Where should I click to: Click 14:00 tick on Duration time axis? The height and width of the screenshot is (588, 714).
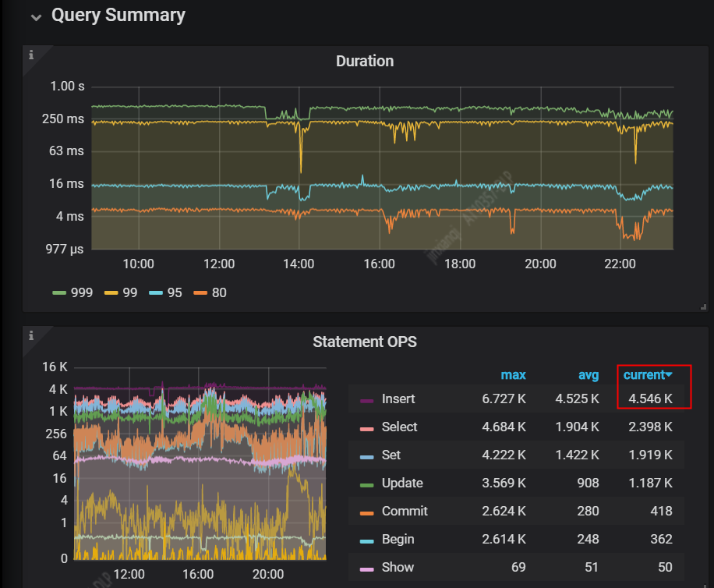click(x=299, y=264)
